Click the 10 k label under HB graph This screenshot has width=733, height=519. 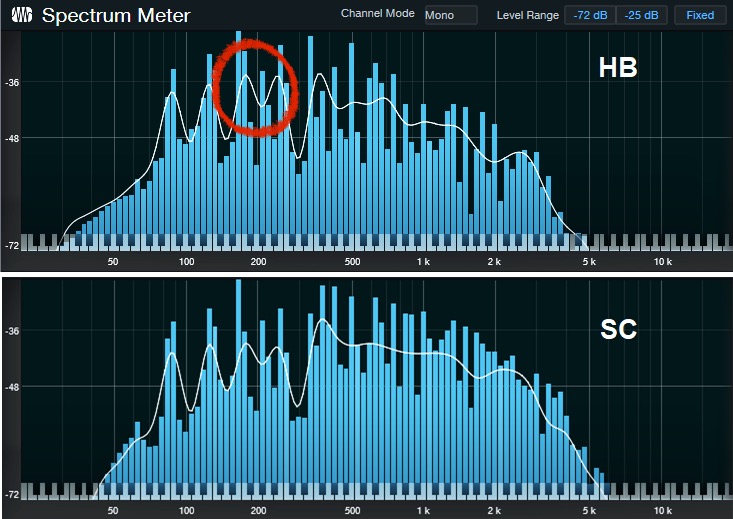[x=662, y=262]
